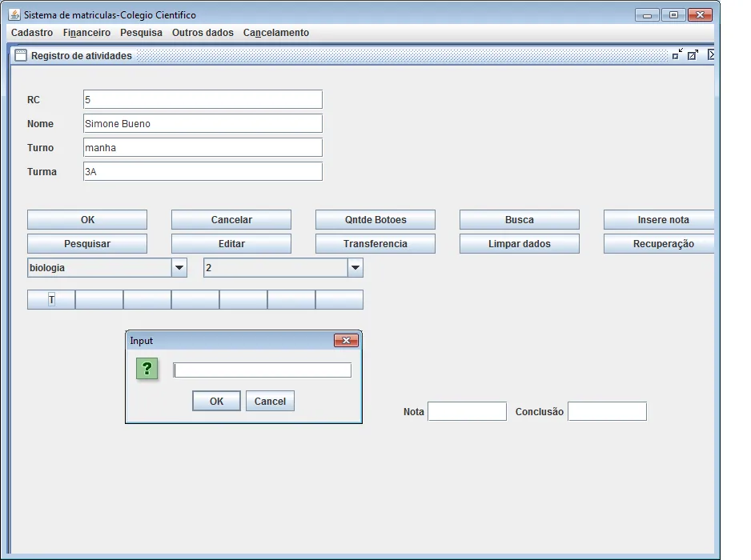Confirm the Input dialog with OK
This screenshot has width=751, height=560.
coord(216,401)
